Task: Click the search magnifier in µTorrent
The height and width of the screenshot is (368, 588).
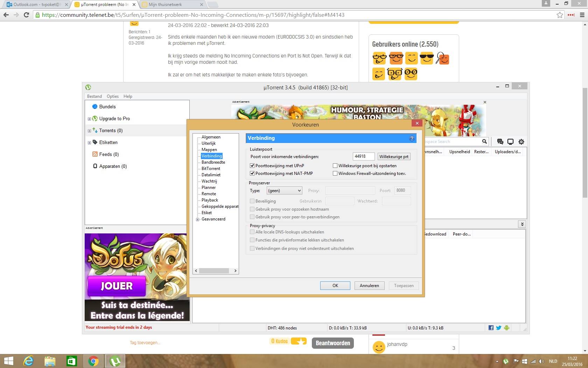Action: tap(484, 142)
